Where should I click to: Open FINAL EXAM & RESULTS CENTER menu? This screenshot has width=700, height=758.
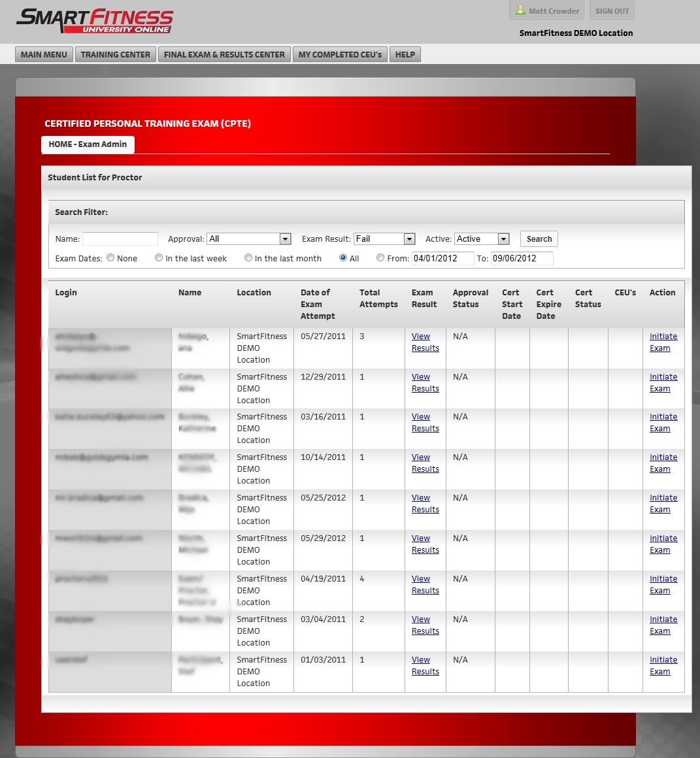click(x=224, y=55)
